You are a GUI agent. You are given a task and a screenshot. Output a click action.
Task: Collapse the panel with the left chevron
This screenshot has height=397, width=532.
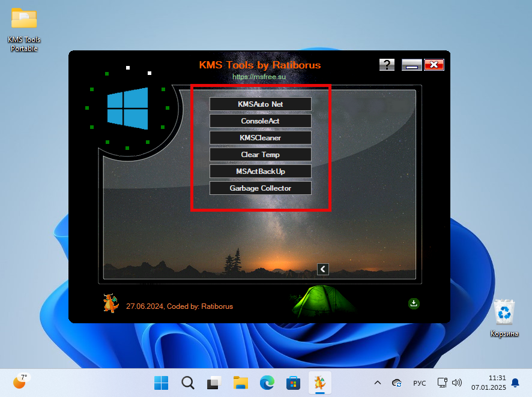pyautogui.click(x=323, y=269)
